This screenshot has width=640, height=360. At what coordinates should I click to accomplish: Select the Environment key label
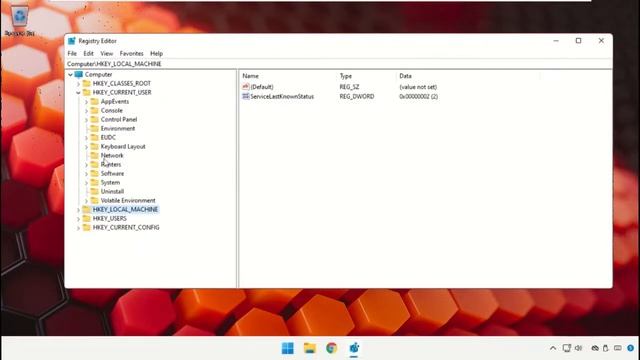[118, 129]
